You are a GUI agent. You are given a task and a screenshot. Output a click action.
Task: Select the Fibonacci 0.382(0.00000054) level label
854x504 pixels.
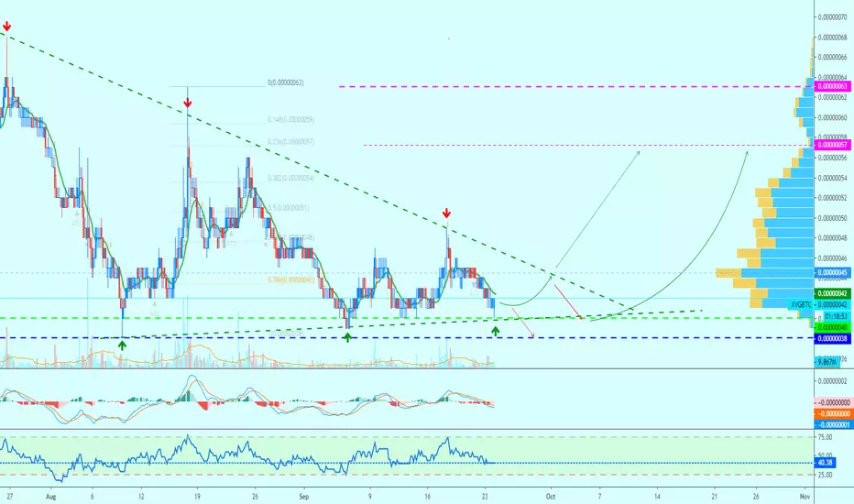click(x=290, y=178)
